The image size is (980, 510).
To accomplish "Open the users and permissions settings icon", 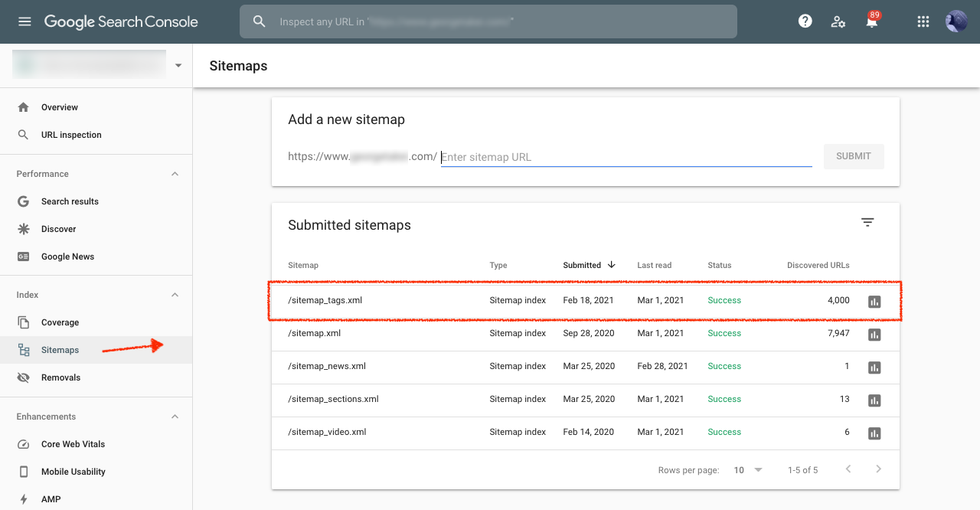I will 838,22.
